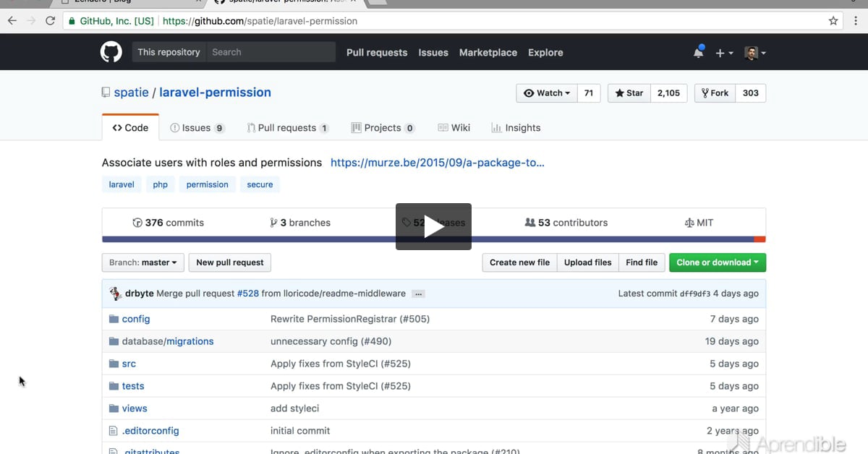Click Find file button
This screenshot has height=454, width=868.
(x=642, y=262)
